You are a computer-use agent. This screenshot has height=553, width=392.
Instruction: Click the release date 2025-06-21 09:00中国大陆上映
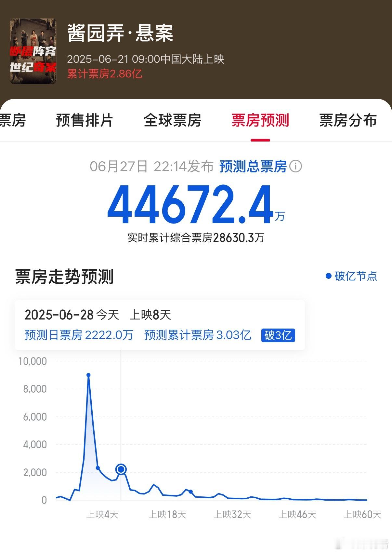[146, 59]
